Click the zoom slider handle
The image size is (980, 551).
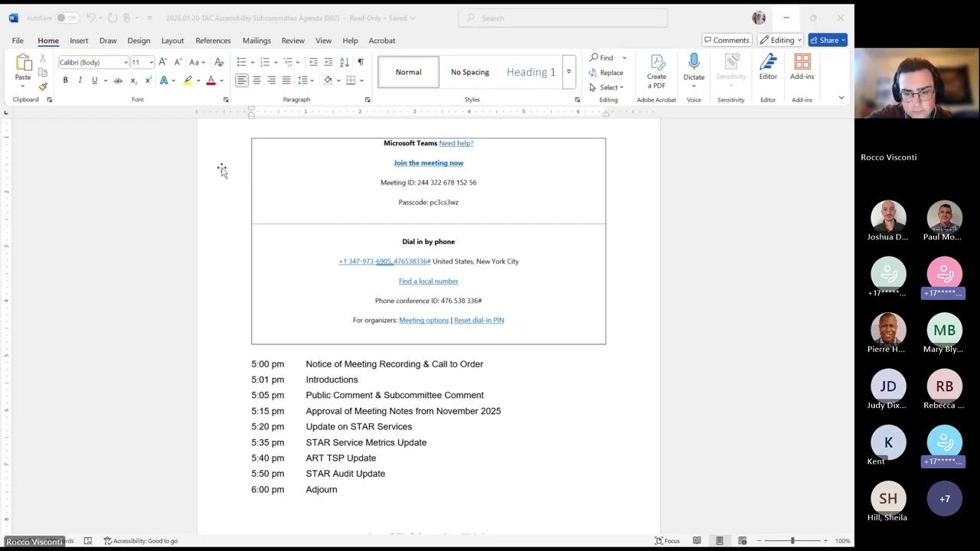coord(792,541)
